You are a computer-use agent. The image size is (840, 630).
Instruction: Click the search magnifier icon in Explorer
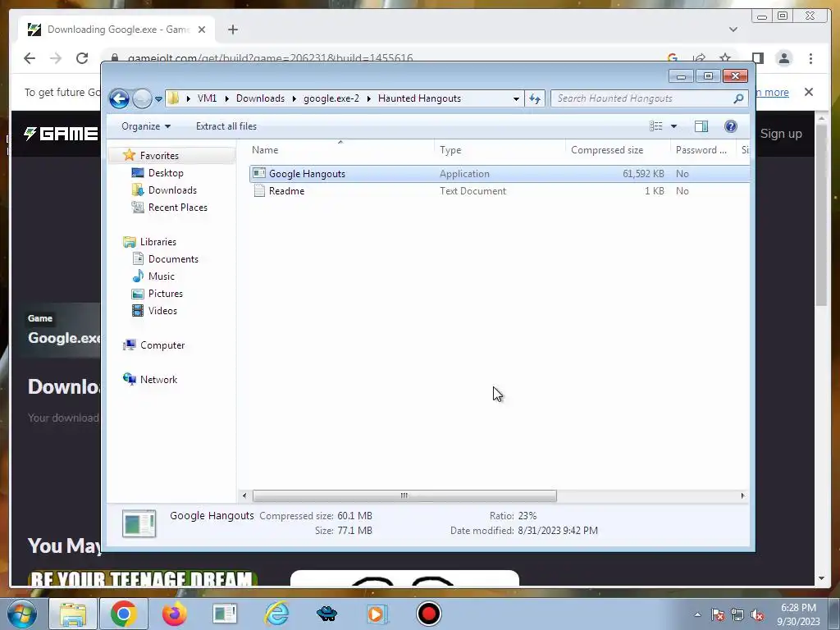pos(739,98)
